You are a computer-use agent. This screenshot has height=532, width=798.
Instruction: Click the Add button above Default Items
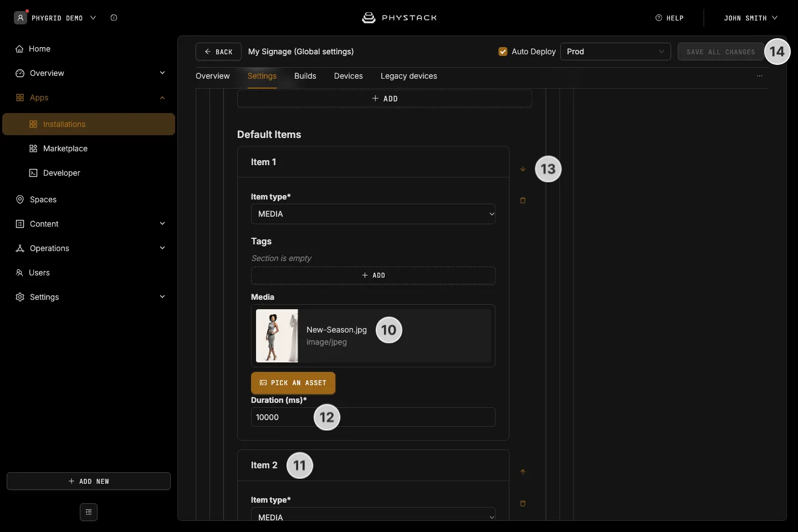tap(385, 99)
